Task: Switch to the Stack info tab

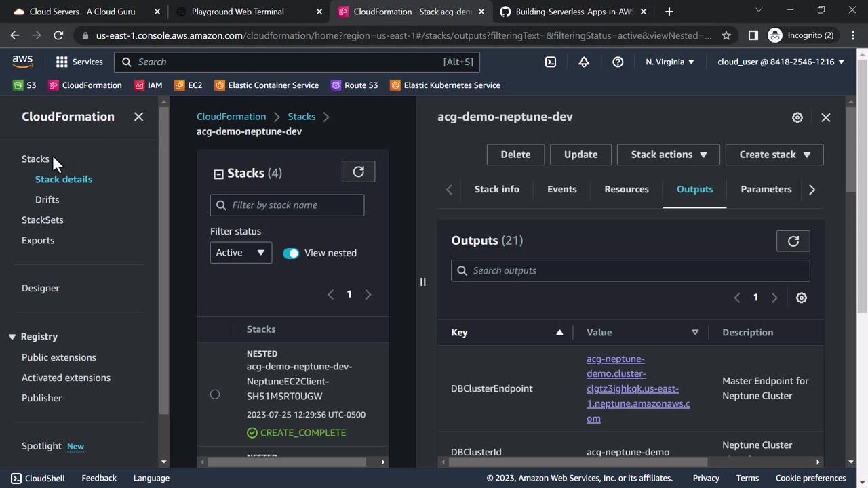Action: click(x=497, y=190)
